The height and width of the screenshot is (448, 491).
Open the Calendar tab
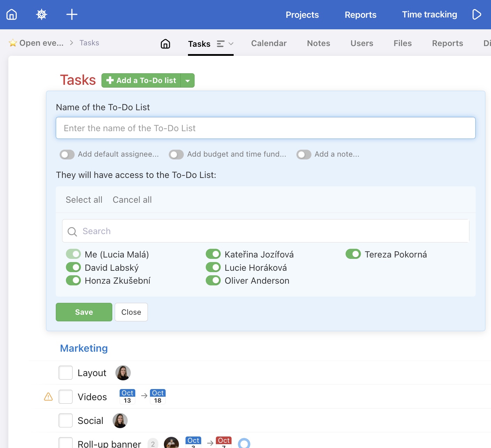(269, 43)
